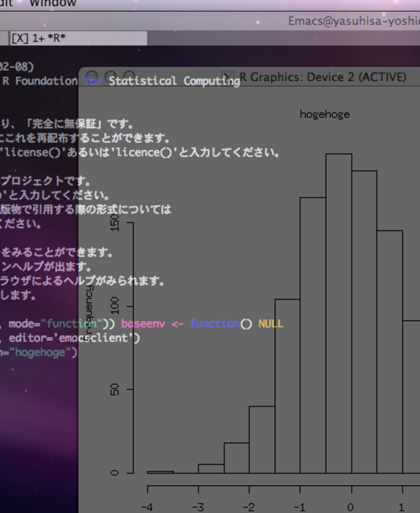The height and width of the screenshot is (513, 420).
Task: Click the "editor='emacsclient')" line in Emacs
Action: pos(74,338)
